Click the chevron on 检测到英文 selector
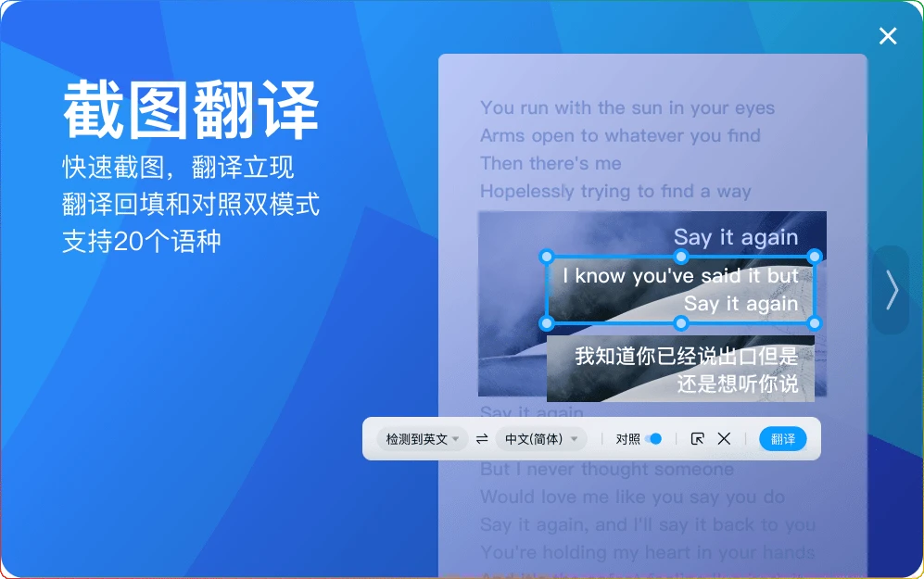The width and height of the screenshot is (924, 579). pos(454,438)
